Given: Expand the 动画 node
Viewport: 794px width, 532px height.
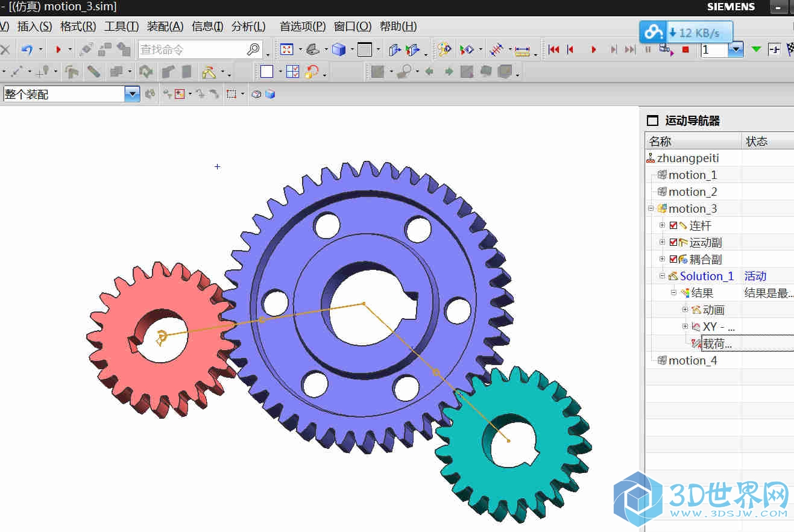Looking at the screenshot, I should coord(685,310).
